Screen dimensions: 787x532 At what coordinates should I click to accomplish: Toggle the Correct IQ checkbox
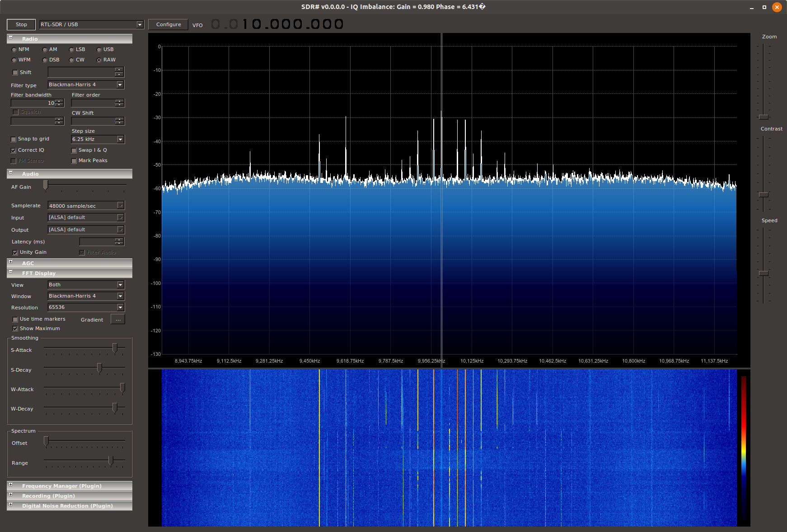[14, 150]
